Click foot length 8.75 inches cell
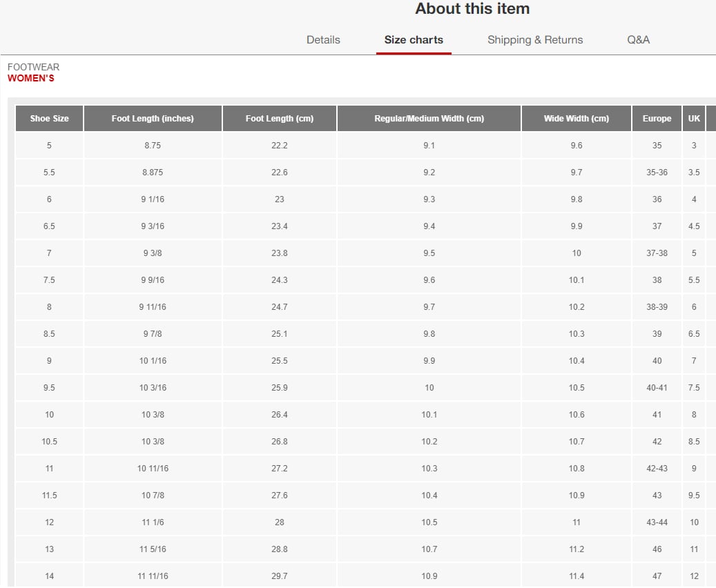This screenshot has height=588, width=716. click(153, 145)
